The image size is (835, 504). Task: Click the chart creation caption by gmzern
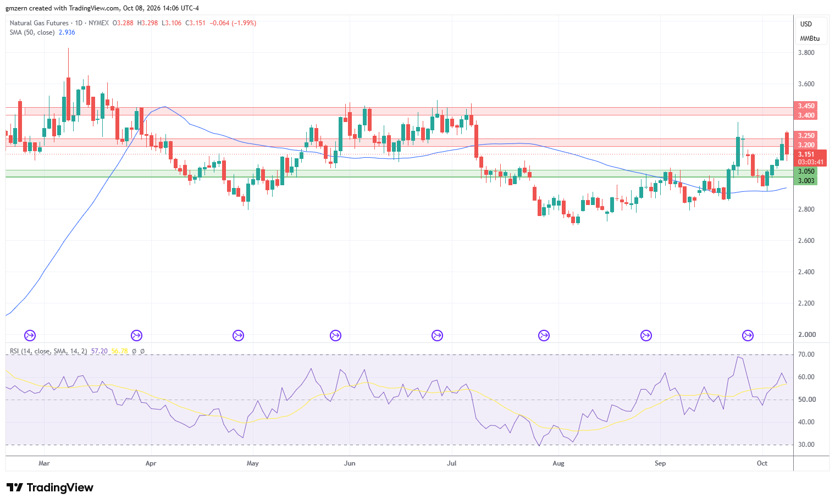pos(102,8)
